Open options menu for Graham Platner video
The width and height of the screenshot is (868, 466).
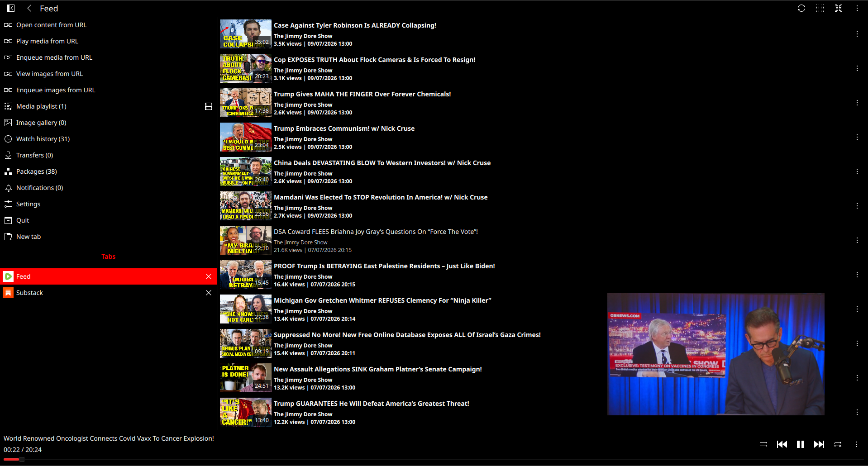pyautogui.click(x=857, y=378)
